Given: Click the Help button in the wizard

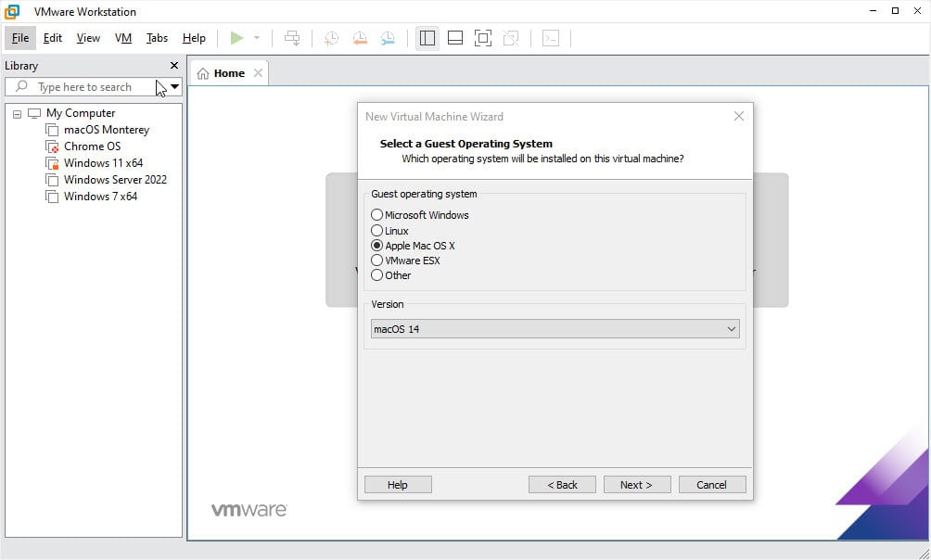Looking at the screenshot, I should pyautogui.click(x=398, y=485).
